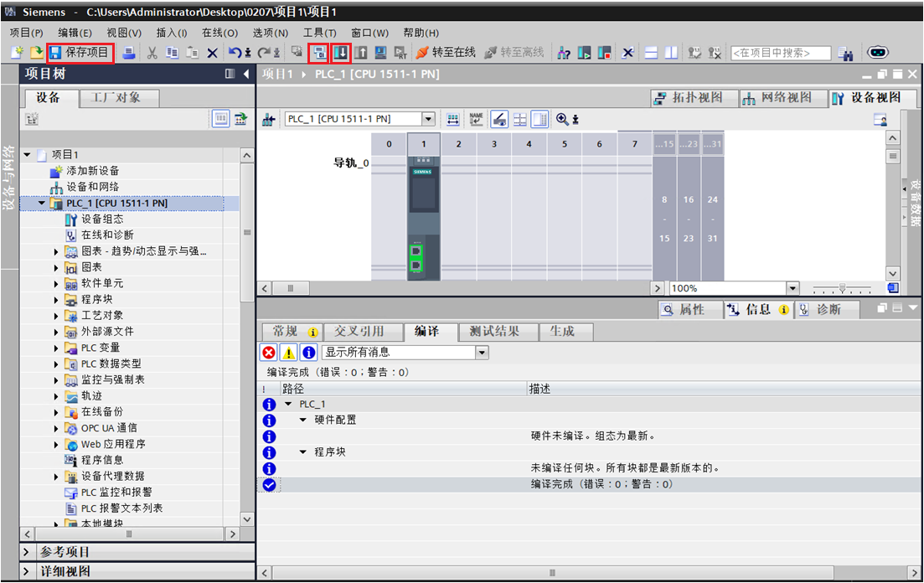This screenshot has width=924, height=583.
Task: Click the 保存项目 button
Action: pyautogui.click(x=80, y=53)
